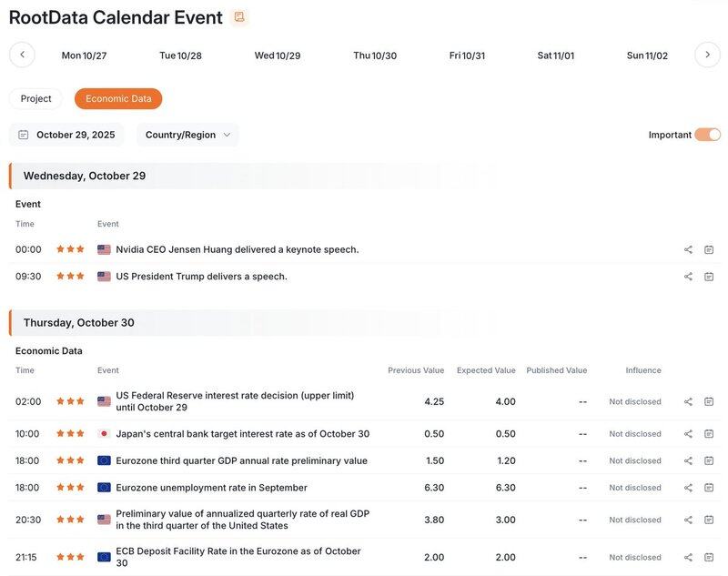
Task: Click the icon beside RootData Calendar Event title
Action: tap(239, 17)
